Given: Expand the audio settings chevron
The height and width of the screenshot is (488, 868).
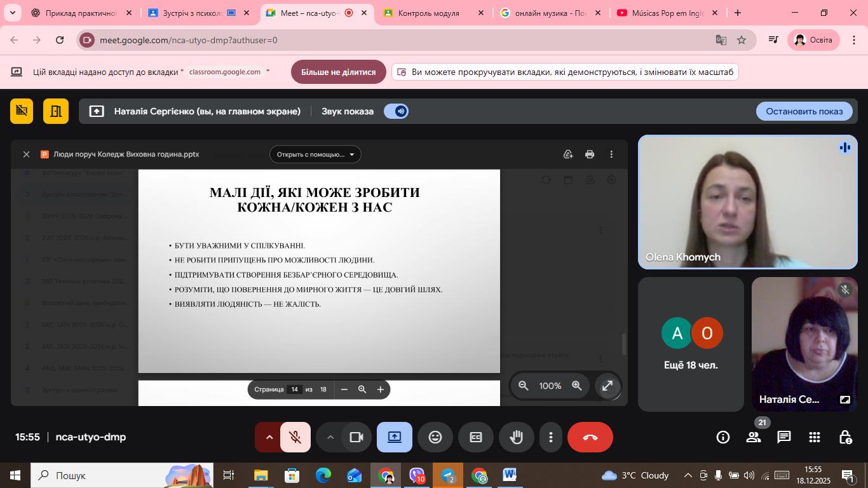Looking at the screenshot, I should [x=269, y=437].
